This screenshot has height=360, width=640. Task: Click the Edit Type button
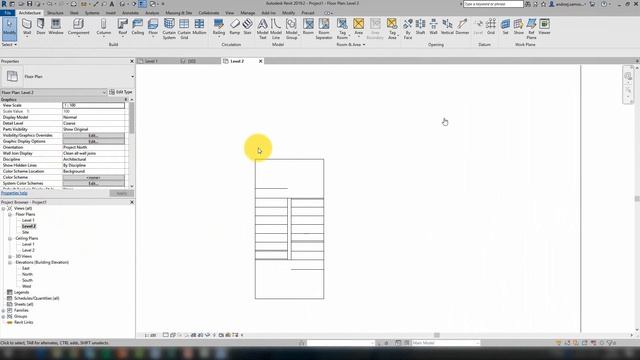click(121, 92)
